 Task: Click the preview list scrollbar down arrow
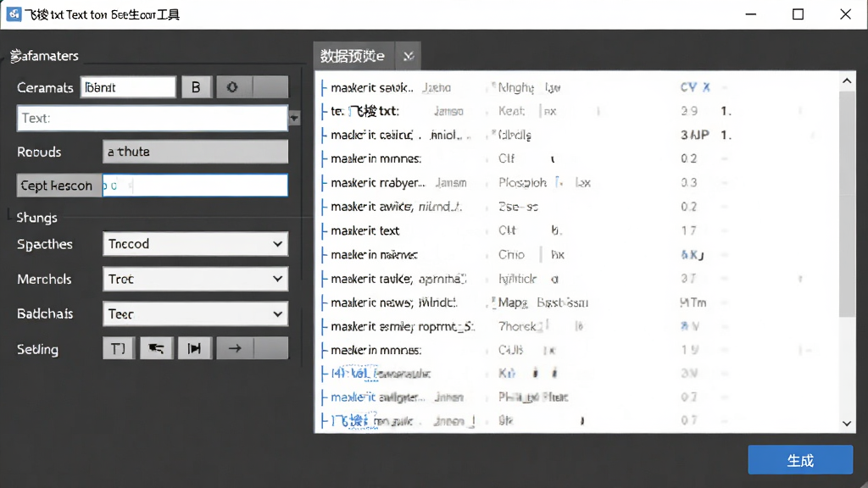[x=847, y=424]
